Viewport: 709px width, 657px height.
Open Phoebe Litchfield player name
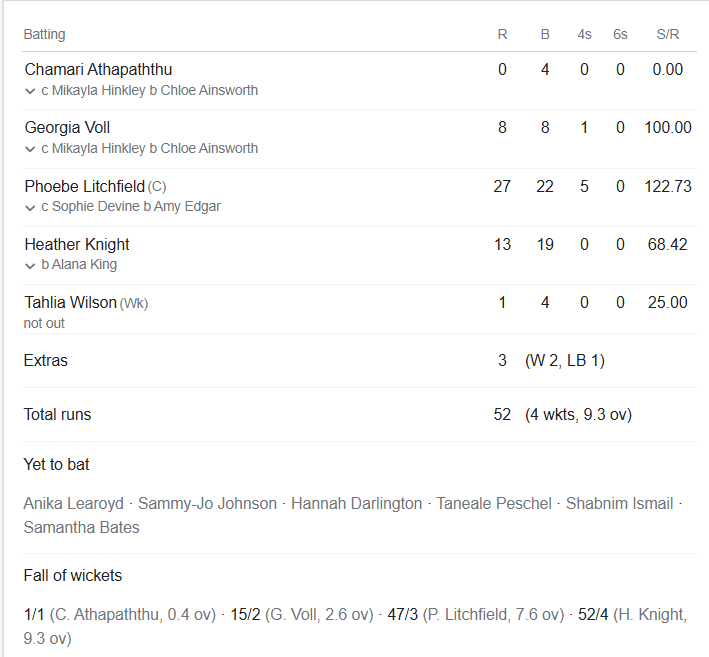(x=84, y=186)
